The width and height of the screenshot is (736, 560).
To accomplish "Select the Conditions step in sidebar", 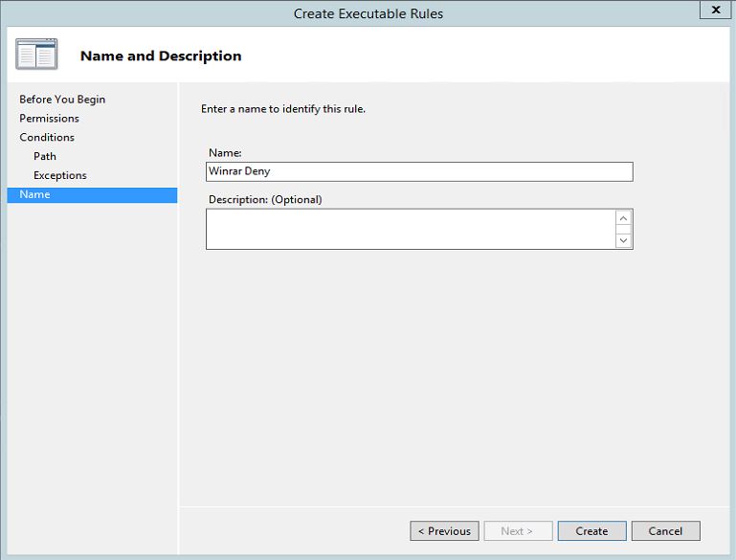I will coord(47,137).
